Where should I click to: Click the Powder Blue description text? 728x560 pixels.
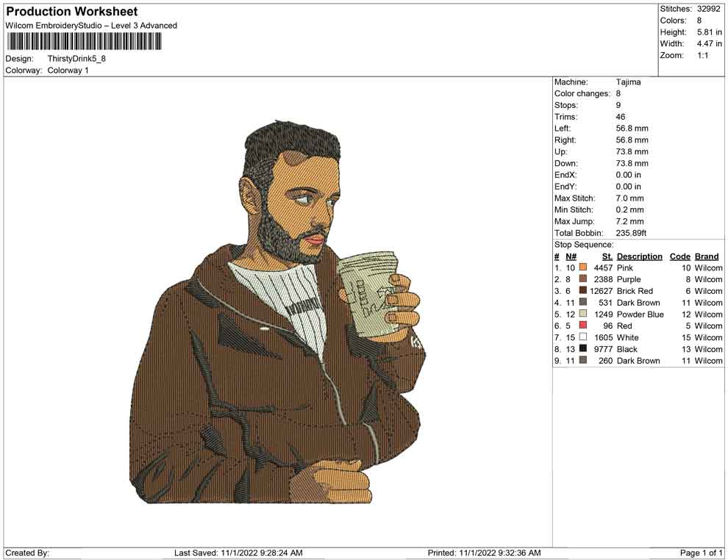click(x=640, y=314)
